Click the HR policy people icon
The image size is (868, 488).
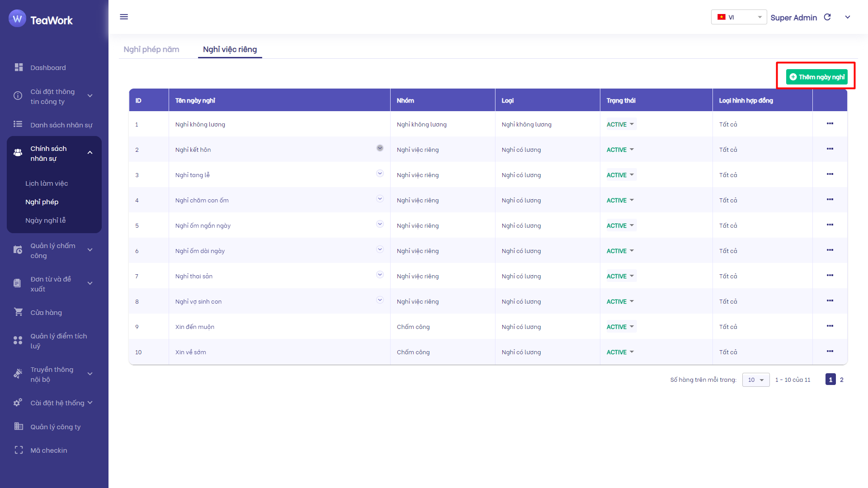coord(18,153)
